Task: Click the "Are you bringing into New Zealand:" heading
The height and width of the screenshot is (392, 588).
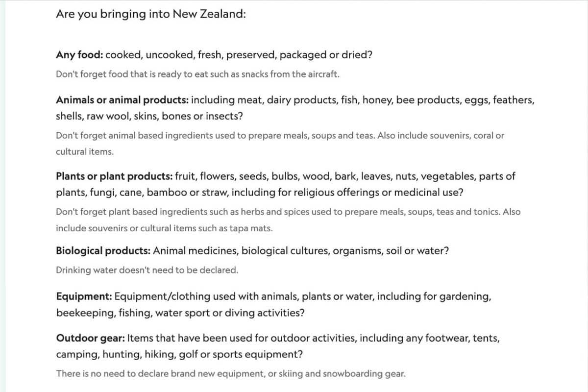Action: pyautogui.click(x=150, y=14)
